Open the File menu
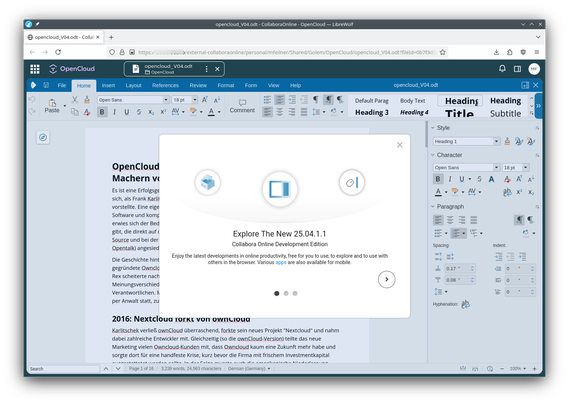 [62, 85]
